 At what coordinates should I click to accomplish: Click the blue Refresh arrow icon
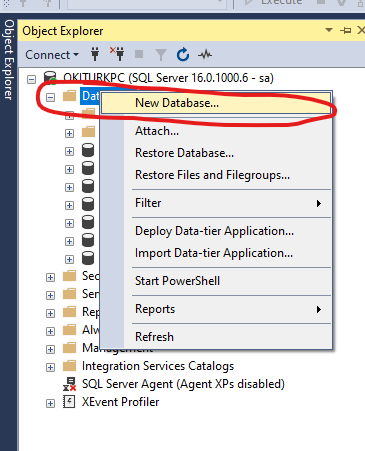point(183,55)
